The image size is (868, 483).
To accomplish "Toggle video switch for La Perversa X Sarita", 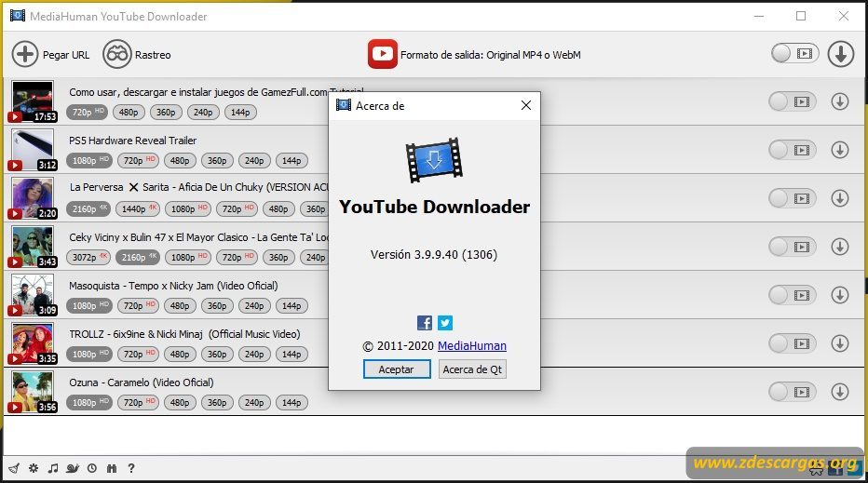I will (793, 198).
